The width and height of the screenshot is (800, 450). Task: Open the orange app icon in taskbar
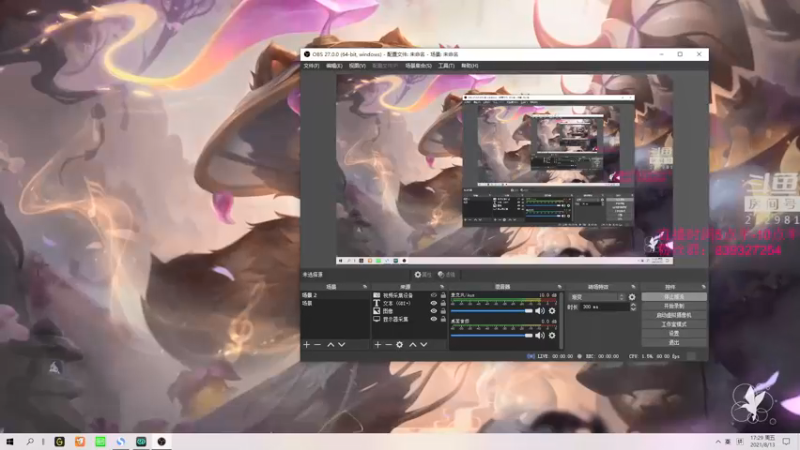80,441
